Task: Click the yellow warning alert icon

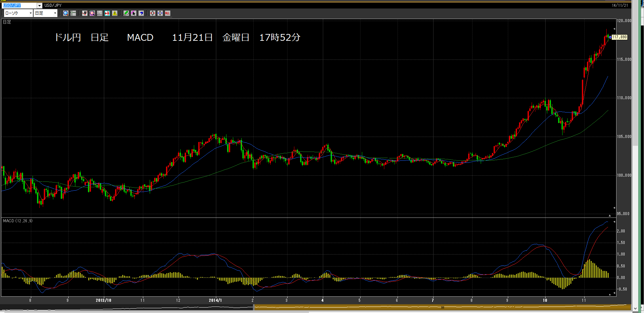Action: coord(115,13)
